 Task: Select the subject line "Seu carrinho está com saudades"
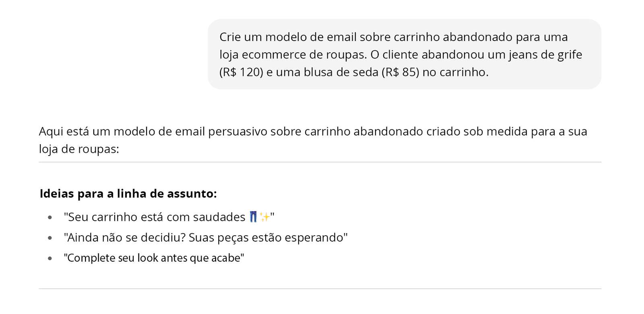[x=157, y=217]
